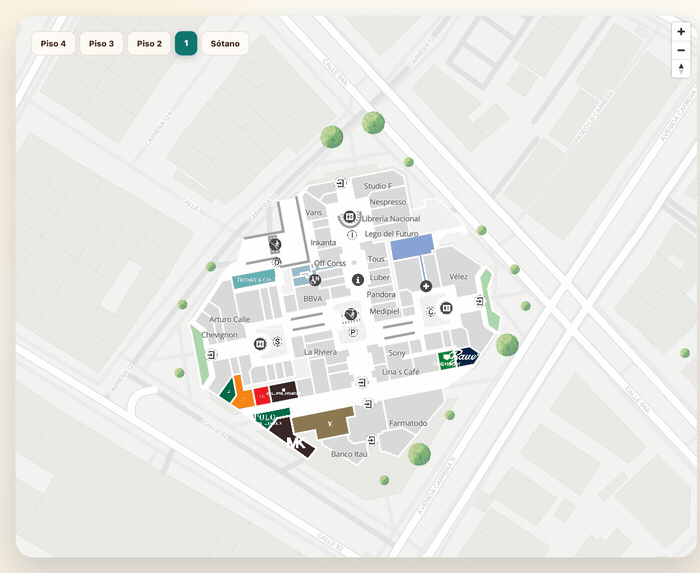Image resolution: width=700 pixels, height=573 pixels.
Task: Click the elevator icon next to marker S
Action: (260, 344)
